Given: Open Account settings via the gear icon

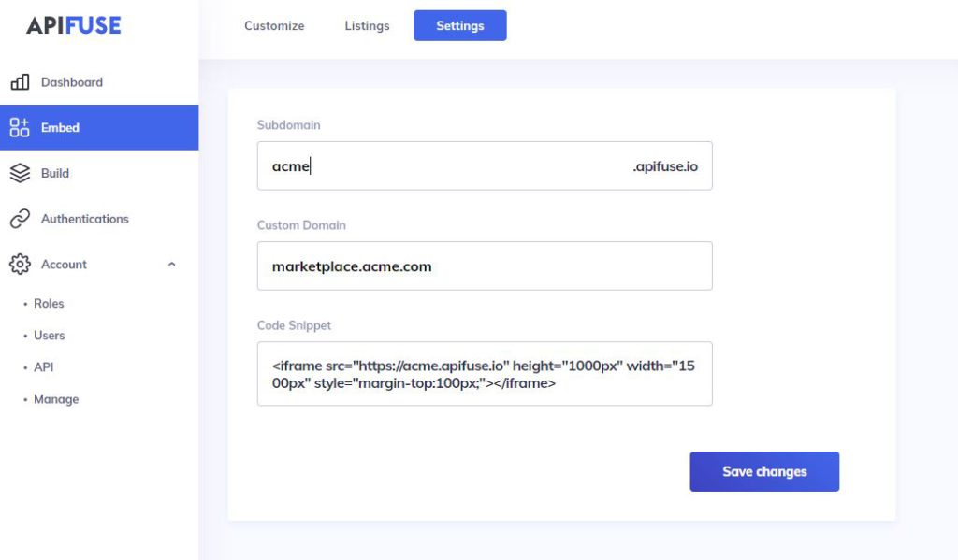Looking at the screenshot, I should point(20,264).
